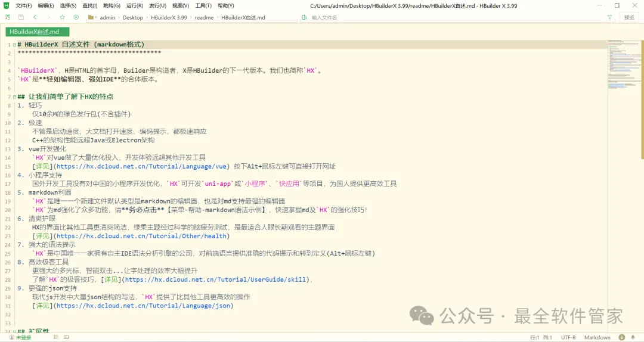Click the 行:1 列:1 cursor position indicator

coord(541,337)
